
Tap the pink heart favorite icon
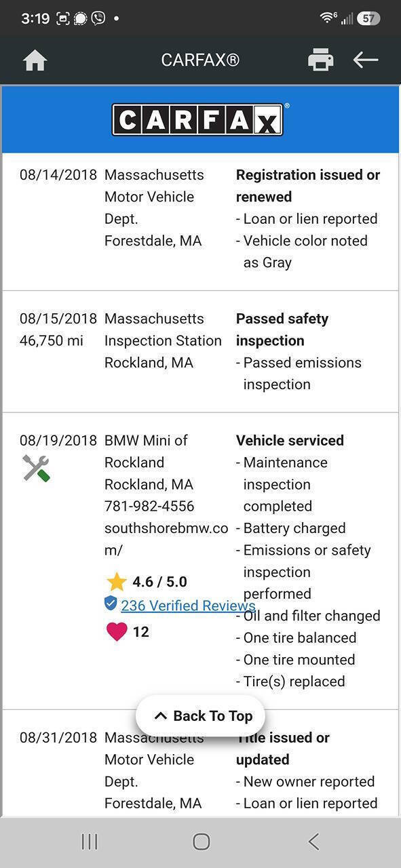coord(117,632)
